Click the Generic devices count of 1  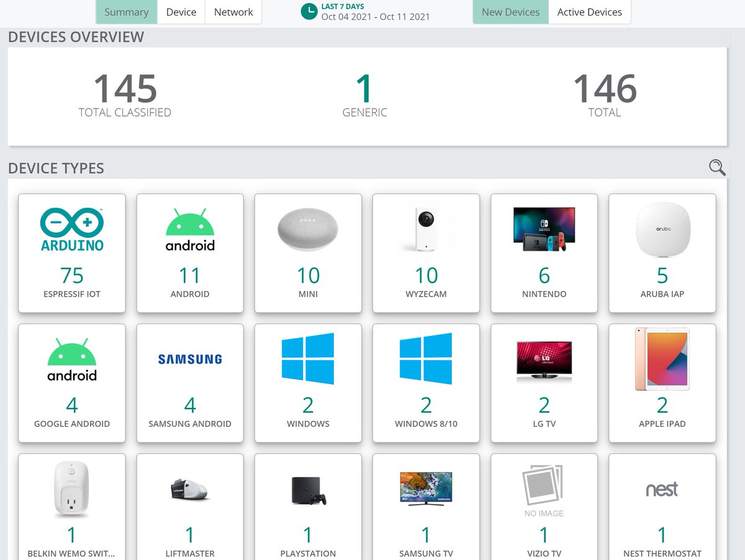[x=364, y=89]
